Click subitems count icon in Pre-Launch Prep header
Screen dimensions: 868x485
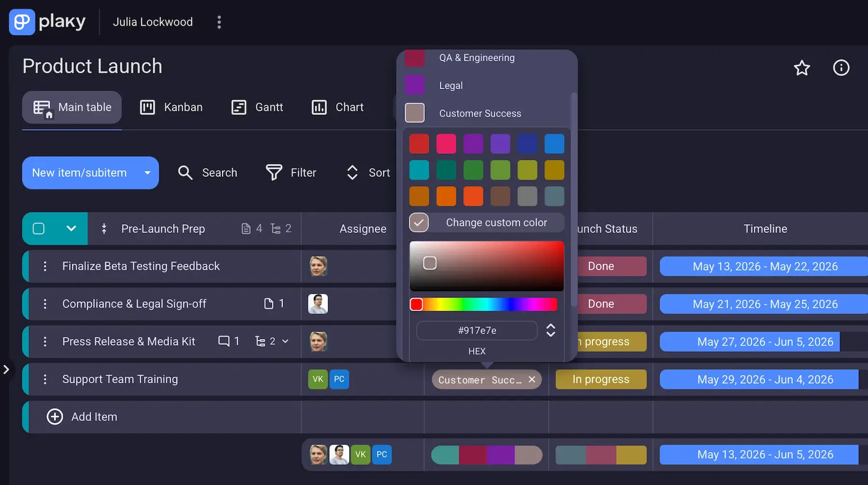click(x=275, y=229)
